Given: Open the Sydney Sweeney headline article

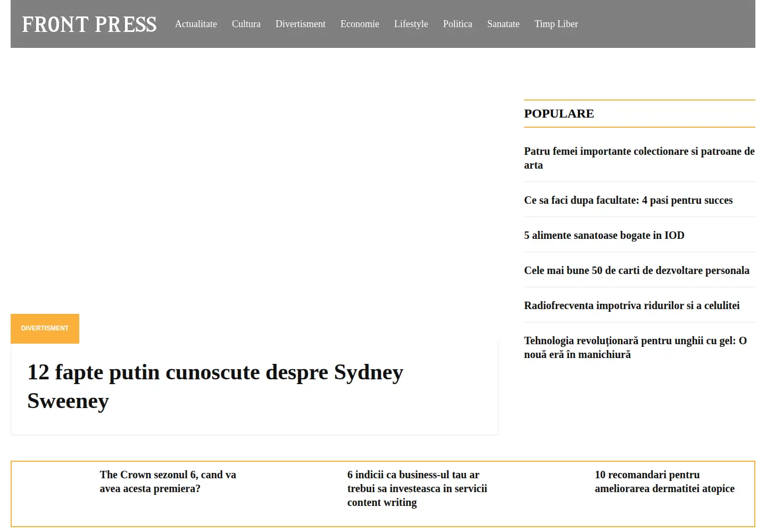Looking at the screenshot, I should [x=215, y=387].
